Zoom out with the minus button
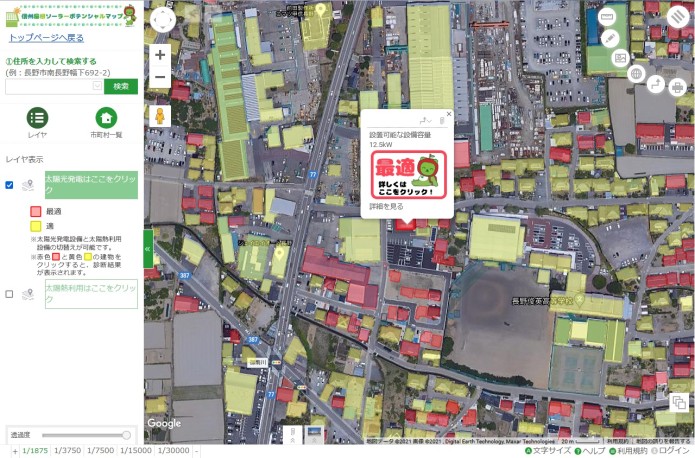 (160, 77)
